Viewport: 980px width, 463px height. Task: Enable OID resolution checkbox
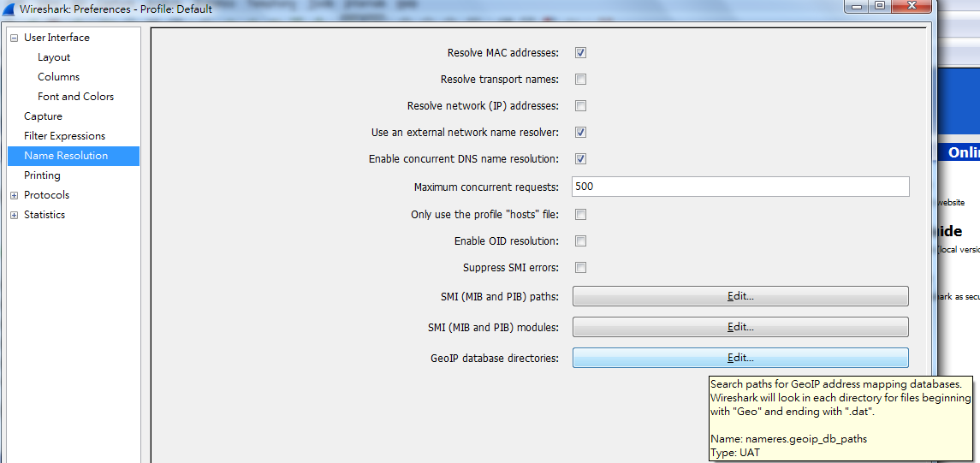coord(580,241)
